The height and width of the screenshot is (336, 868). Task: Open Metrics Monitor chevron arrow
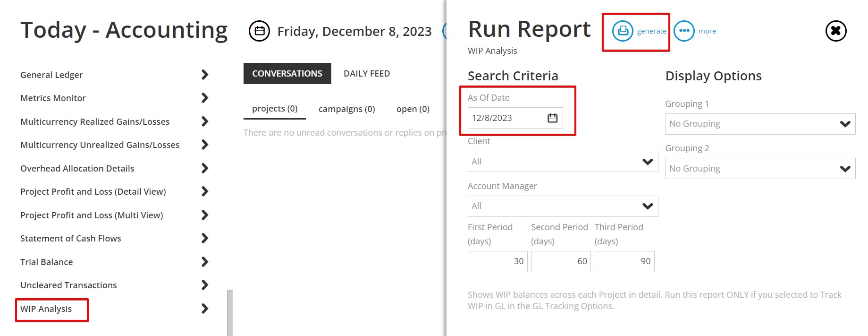tap(205, 98)
